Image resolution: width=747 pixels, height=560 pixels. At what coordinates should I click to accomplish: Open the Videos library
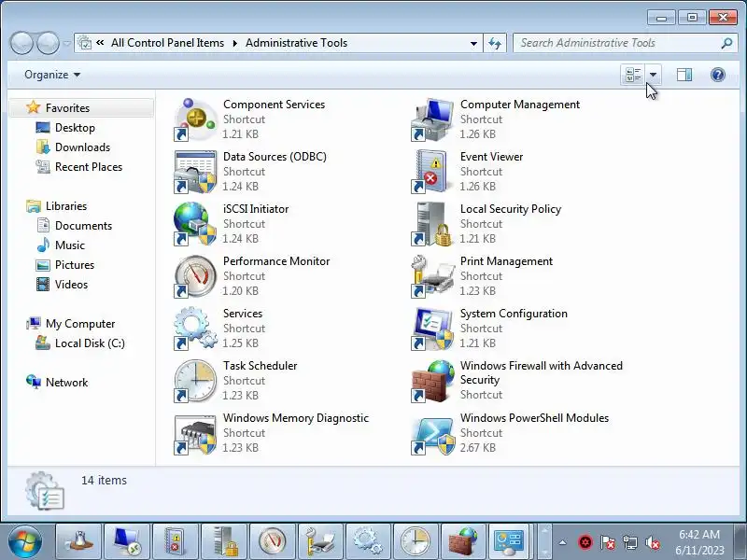pyautogui.click(x=71, y=284)
